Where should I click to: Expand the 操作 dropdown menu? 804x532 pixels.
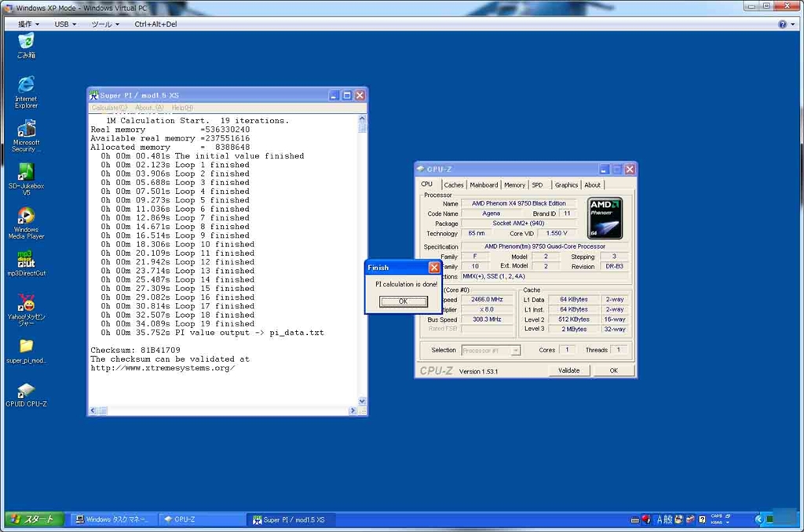pos(29,24)
